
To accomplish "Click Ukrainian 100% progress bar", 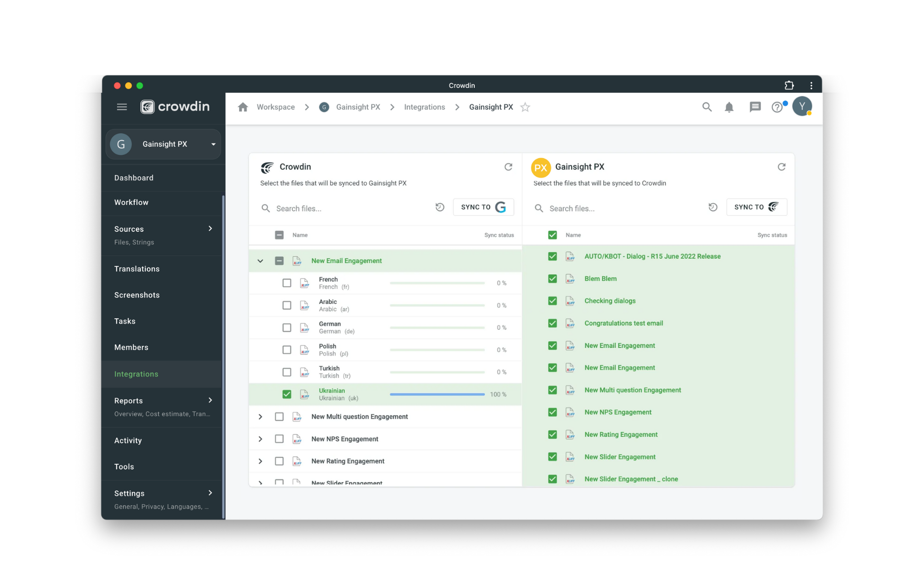I will [437, 394].
